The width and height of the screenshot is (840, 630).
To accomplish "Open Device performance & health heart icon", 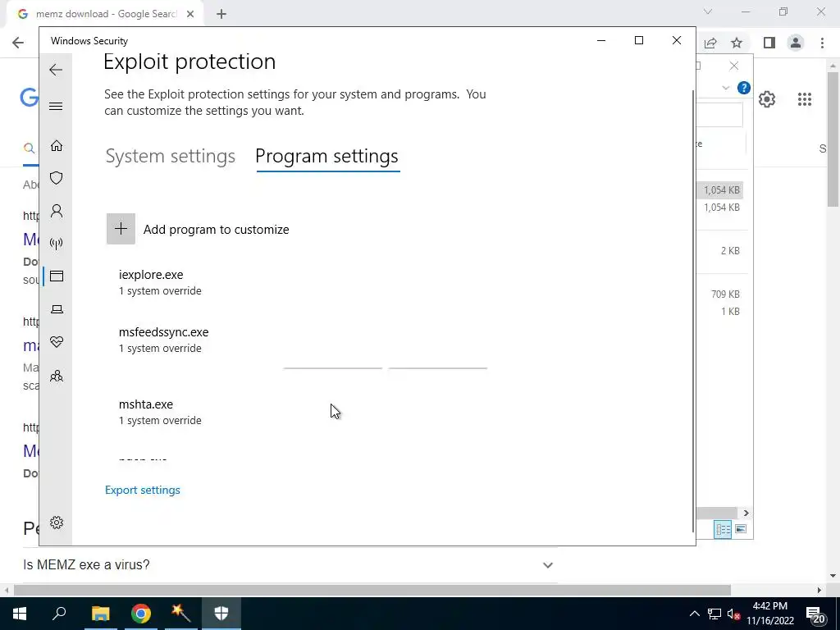I will coord(57,342).
